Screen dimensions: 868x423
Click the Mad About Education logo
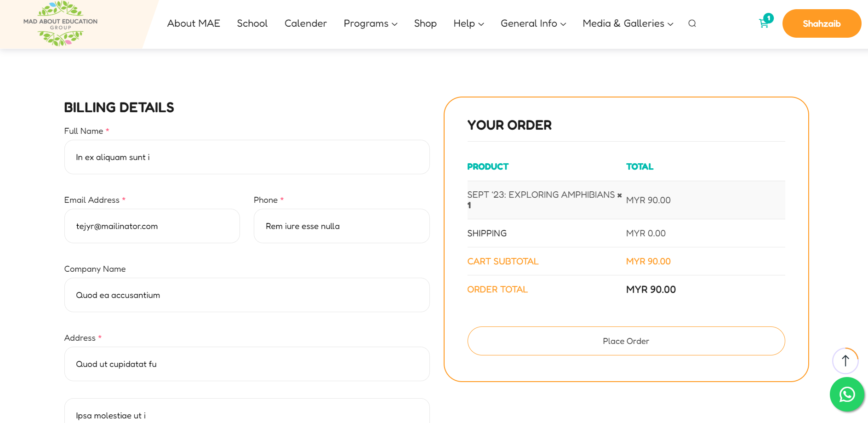[x=60, y=23]
